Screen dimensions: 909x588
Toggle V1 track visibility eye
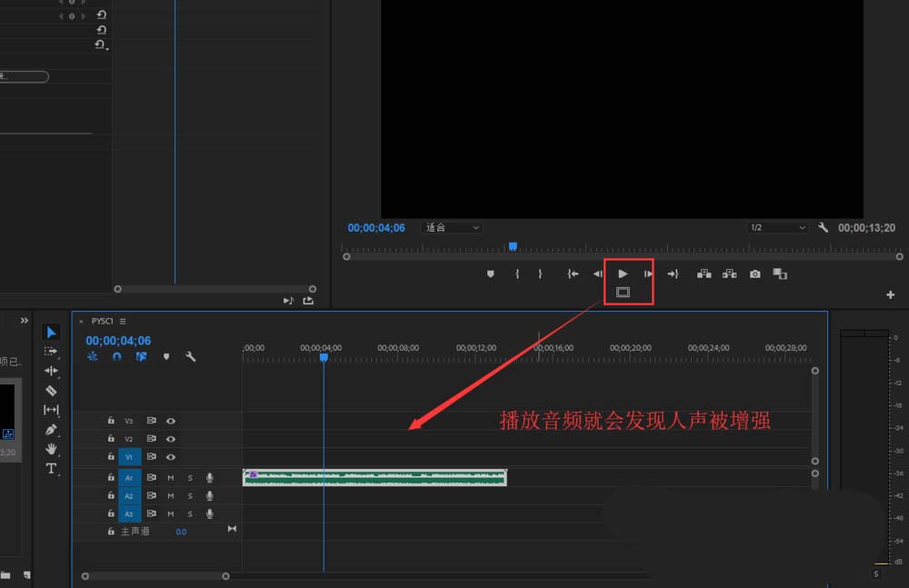click(x=171, y=457)
